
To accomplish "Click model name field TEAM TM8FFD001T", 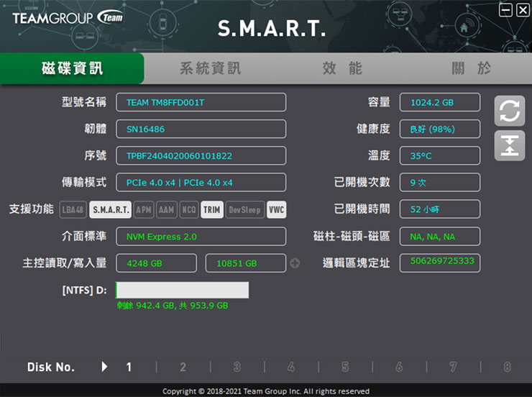I will click(201, 102).
